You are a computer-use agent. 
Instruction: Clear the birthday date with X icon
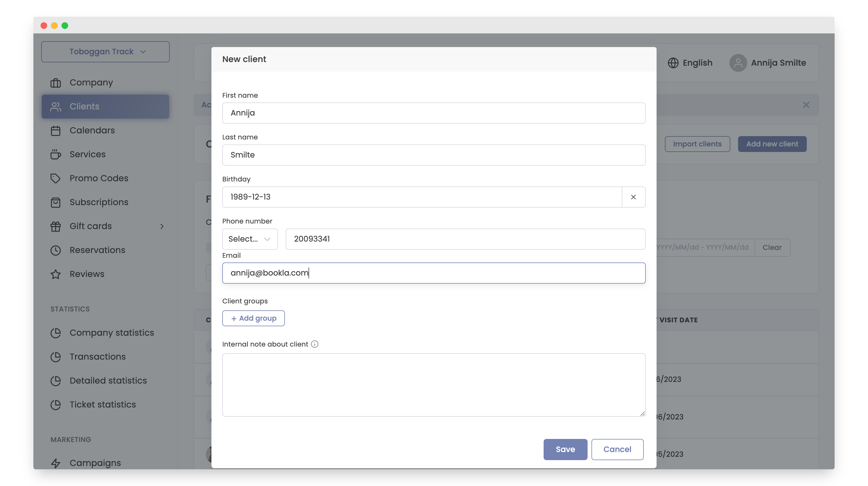pos(633,197)
